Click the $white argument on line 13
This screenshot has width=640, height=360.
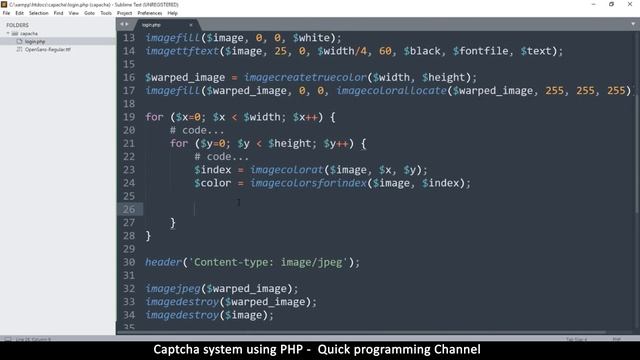click(311, 38)
